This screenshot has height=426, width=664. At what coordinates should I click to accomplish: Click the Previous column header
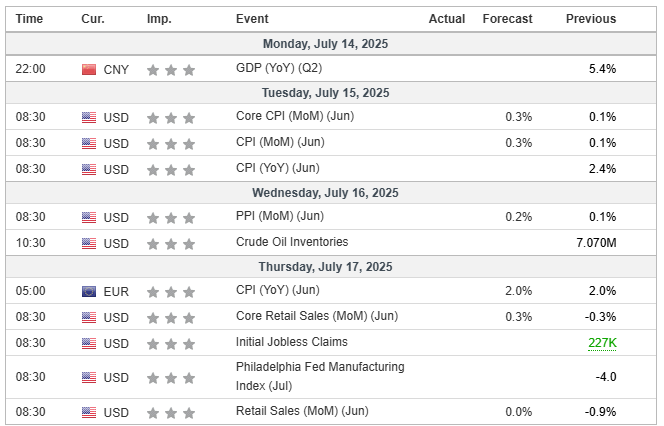591,19
